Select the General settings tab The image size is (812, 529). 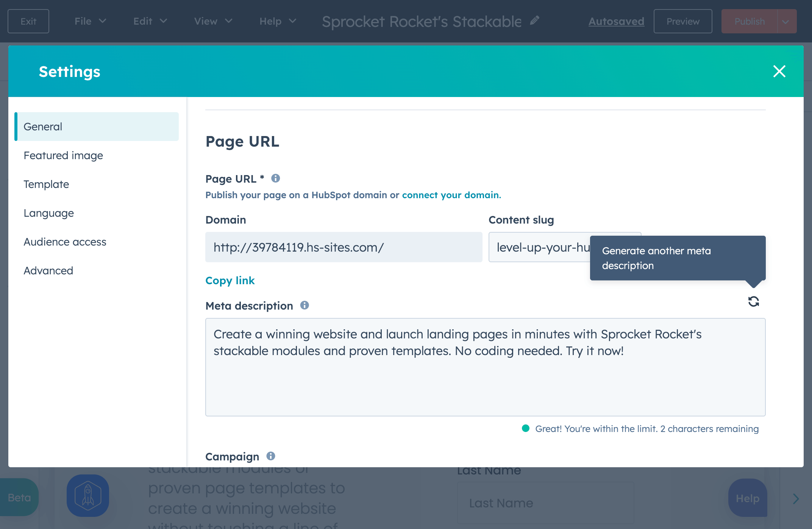[97, 127]
